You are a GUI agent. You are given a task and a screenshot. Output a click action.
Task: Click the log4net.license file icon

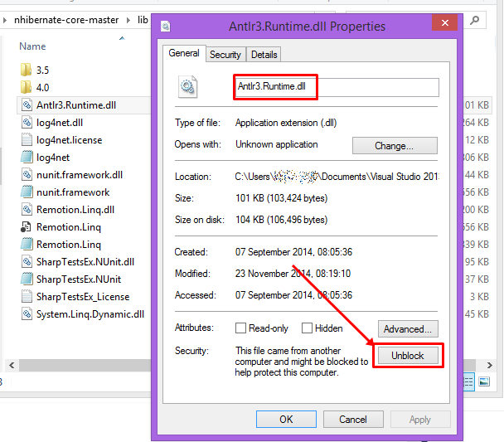click(27, 139)
